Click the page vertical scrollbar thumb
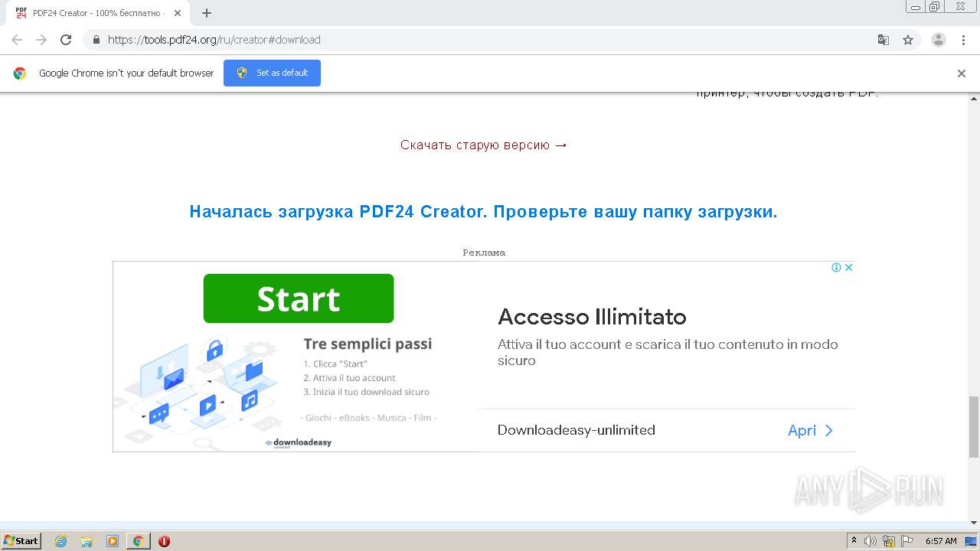Viewport: 980px width, 551px height. 974,426
